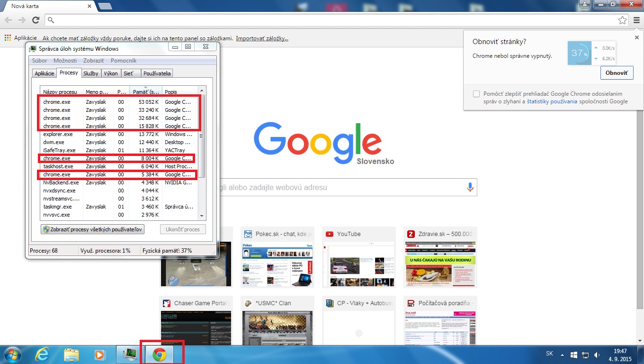644x364 pixels.
Task: Open the Pomocník menu in Task Manager
Action: coord(124,61)
